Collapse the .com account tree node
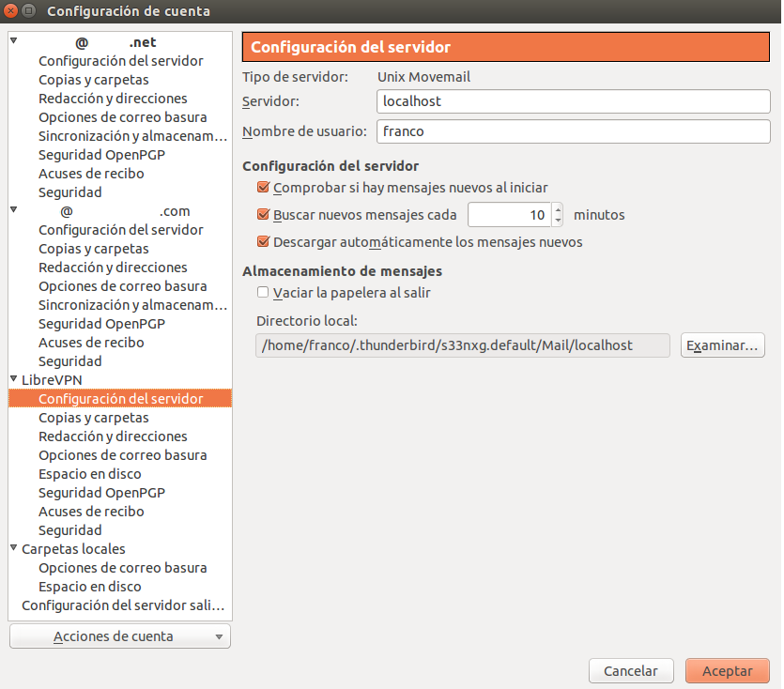Image resolution: width=784 pixels, height=689 pixels. click(14, 211)
